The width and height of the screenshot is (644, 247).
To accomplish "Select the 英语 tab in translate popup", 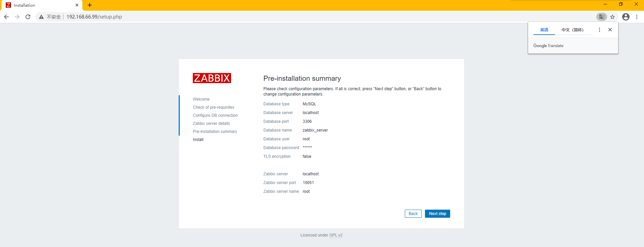I will [x=544, y=30].
